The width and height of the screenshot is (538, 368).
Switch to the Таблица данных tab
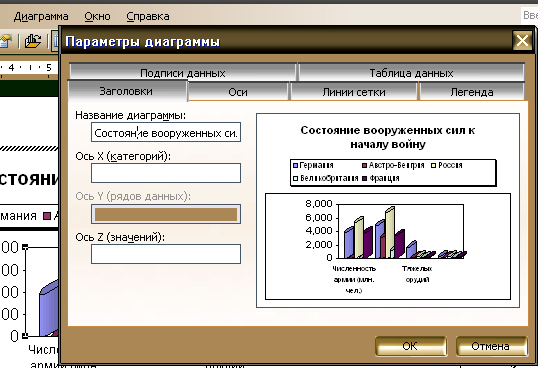pyautogui.click(x=411, y=73)
